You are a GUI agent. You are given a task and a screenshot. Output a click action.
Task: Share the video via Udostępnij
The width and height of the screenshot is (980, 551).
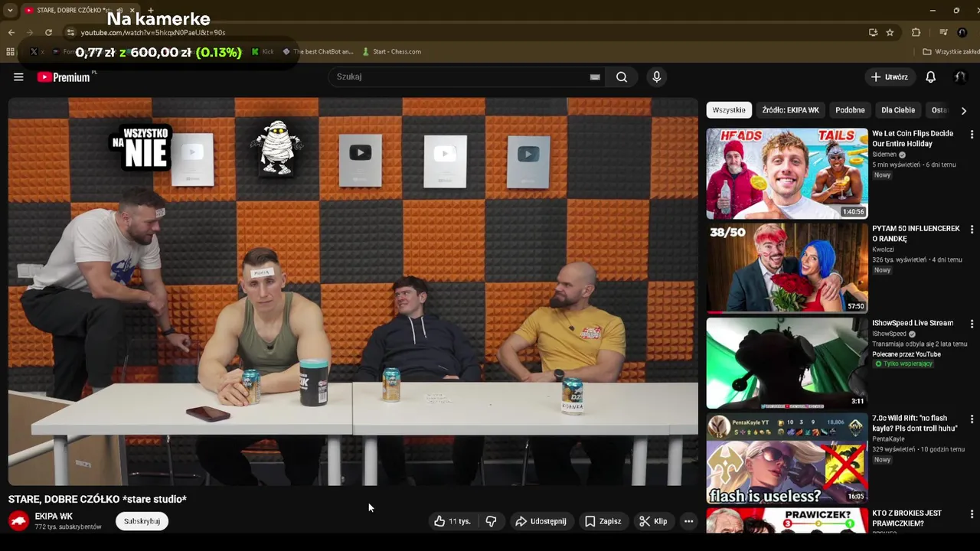(541, 521)
